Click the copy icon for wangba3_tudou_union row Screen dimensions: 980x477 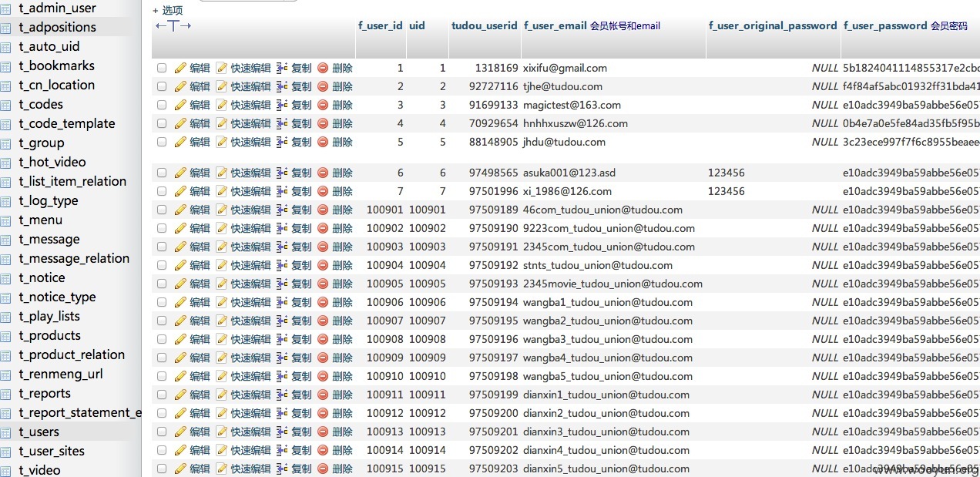click(x=282, y=339)
